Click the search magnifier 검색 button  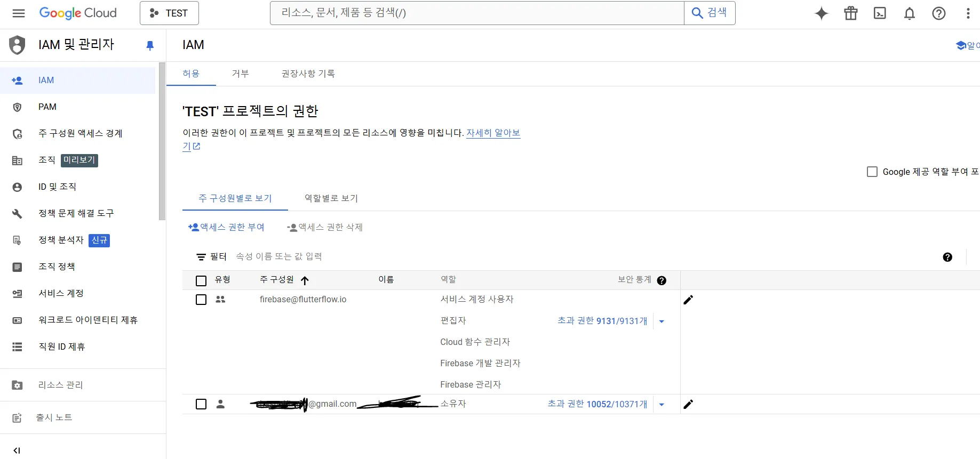pyautogui.click(x=710, y=13)
